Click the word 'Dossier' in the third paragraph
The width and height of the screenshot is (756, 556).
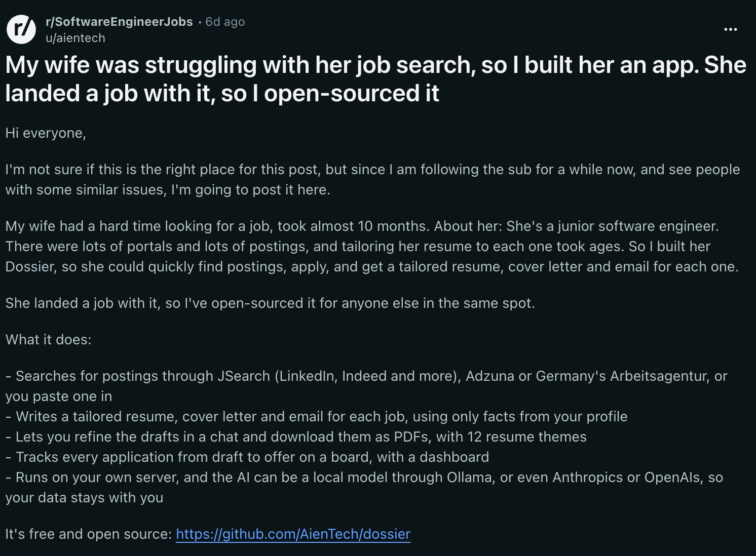tap(29, 266)
